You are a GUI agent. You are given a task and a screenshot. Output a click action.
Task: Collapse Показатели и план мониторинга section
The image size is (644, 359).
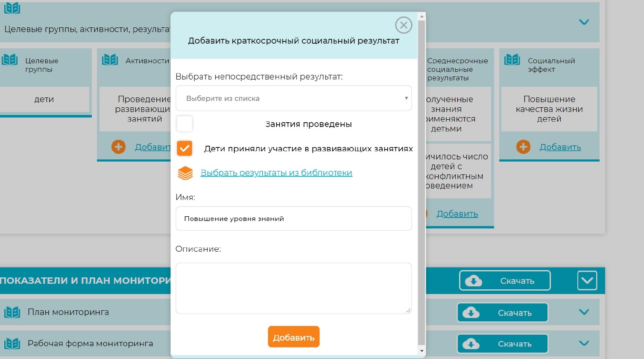click(587, 281)
